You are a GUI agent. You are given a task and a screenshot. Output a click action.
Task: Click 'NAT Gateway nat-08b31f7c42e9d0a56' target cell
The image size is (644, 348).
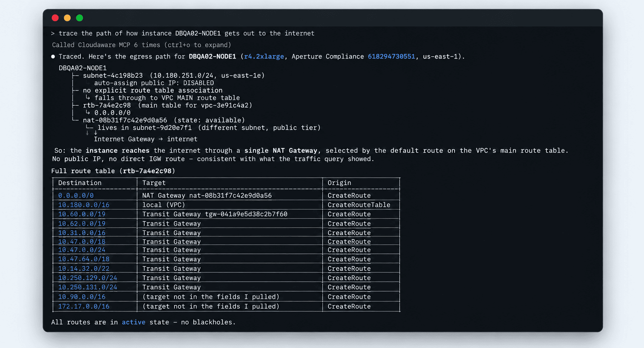point(207,196)
